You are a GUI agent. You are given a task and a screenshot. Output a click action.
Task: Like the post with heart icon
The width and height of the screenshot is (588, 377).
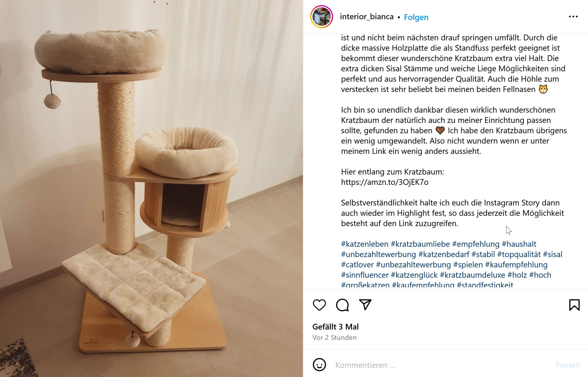(319, 305)
